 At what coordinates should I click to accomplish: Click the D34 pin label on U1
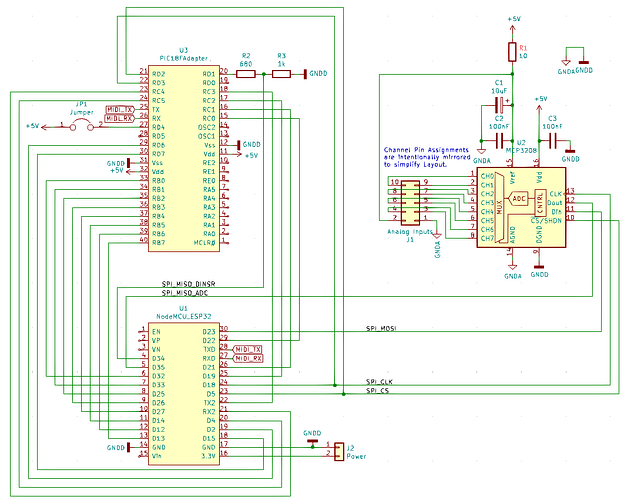coord(159,359)
